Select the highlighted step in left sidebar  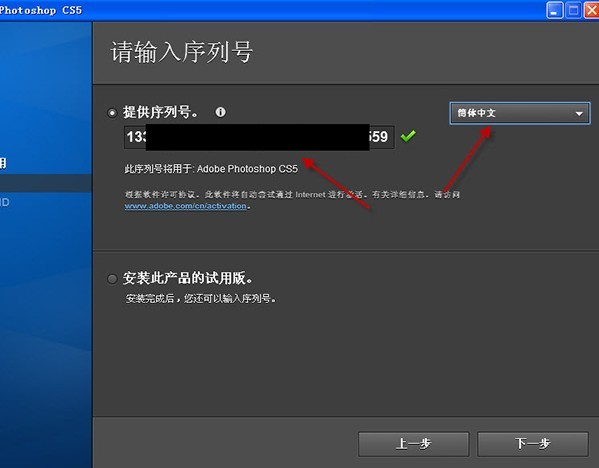(x=46, y=183)
